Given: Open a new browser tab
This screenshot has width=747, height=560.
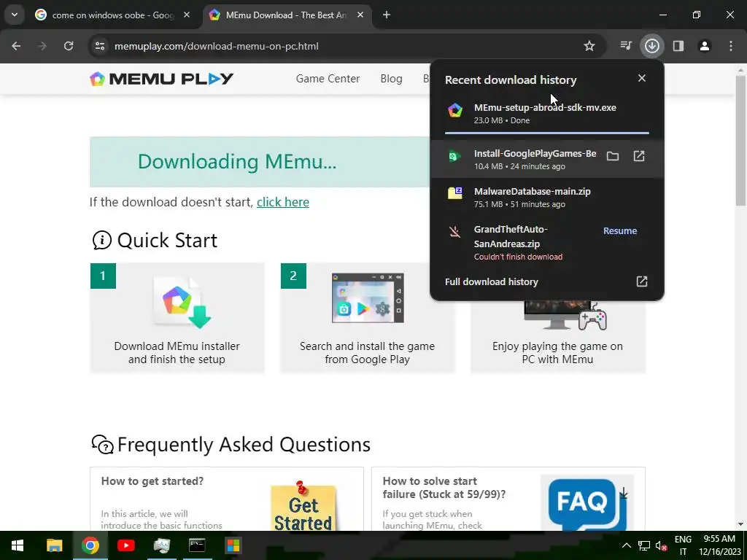Looking at the screenshot, I should [x=387, y=15].
